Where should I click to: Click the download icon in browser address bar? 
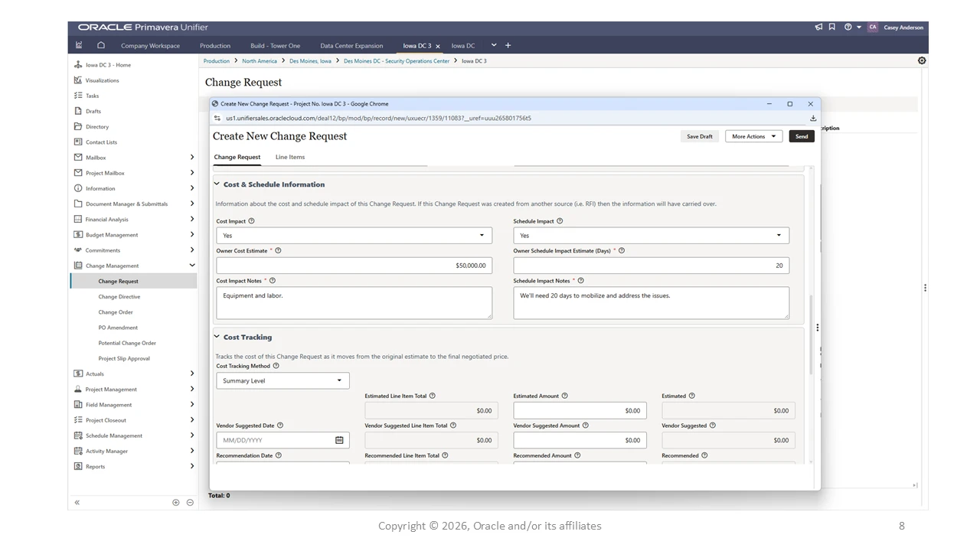pos(813,118)
